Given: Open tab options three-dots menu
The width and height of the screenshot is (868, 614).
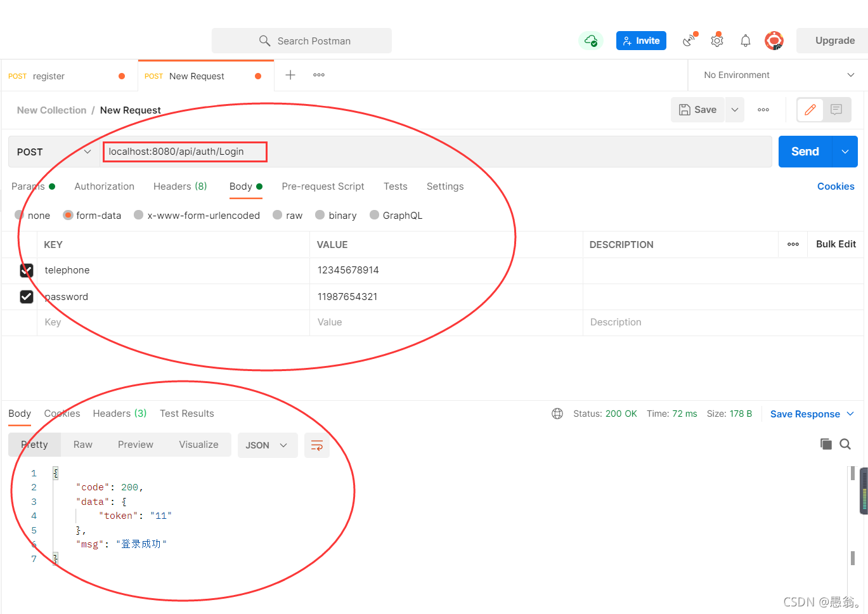Looking at the screenshot, I should [x=319, y=75].
